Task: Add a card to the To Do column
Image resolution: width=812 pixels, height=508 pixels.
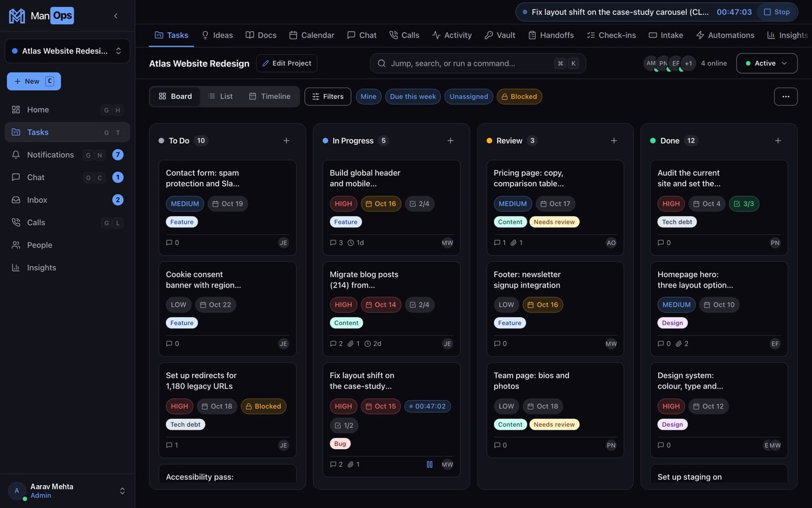Action: [286, 141]
